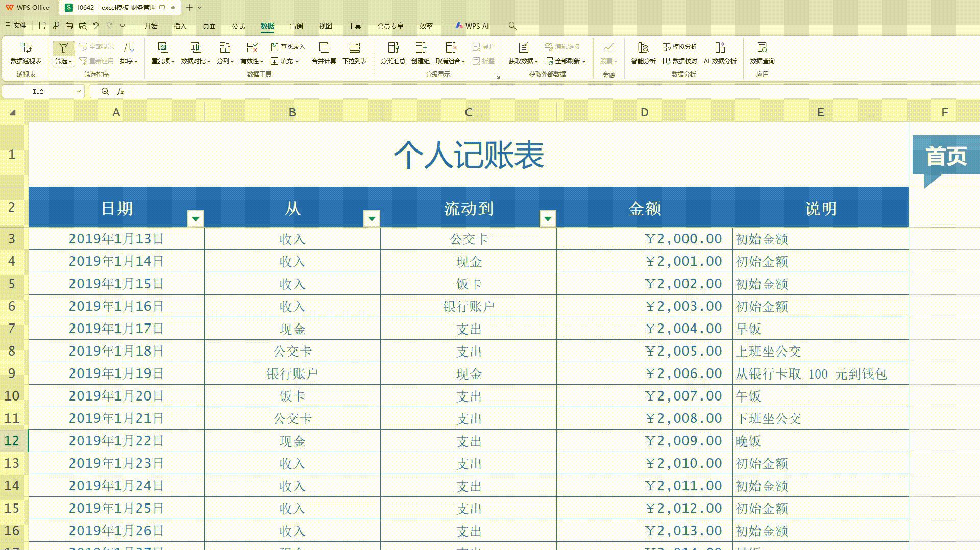Open 数据查询 data query
This screenshot has height=550, width=980.
tap(762, 53)
